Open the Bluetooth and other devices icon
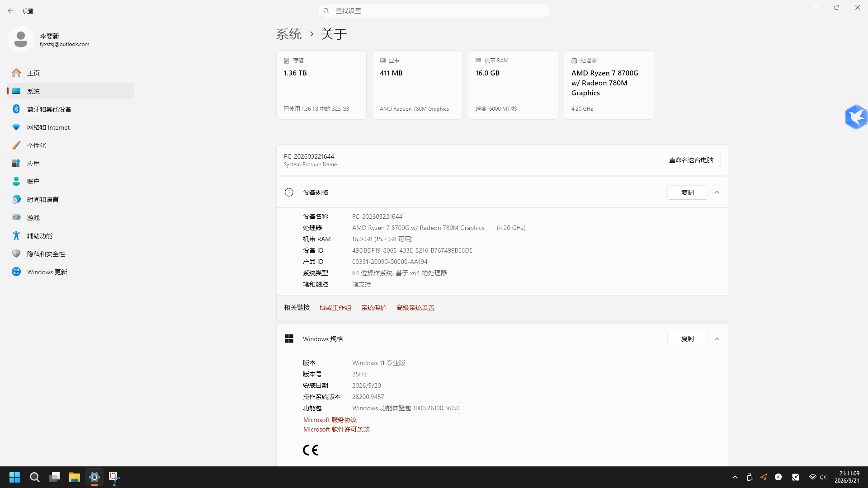The image size is (868, 488). (x=16, y=109)
